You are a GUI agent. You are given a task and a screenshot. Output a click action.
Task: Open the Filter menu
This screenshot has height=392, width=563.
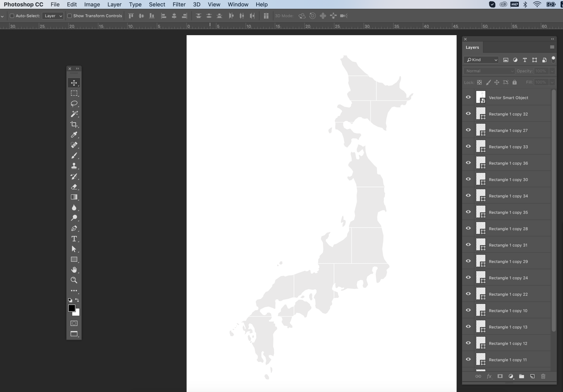[x=179, y=4]
